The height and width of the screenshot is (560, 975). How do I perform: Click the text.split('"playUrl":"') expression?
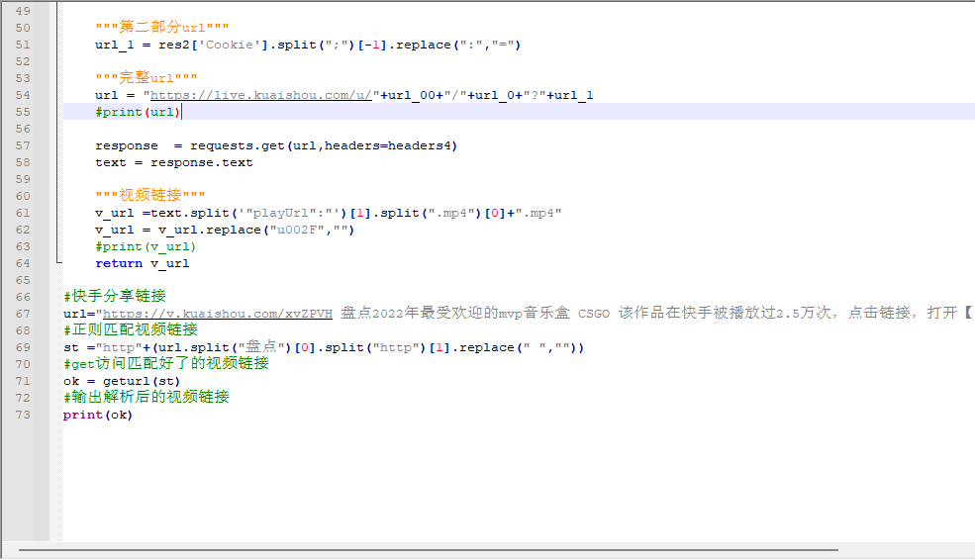248,213
